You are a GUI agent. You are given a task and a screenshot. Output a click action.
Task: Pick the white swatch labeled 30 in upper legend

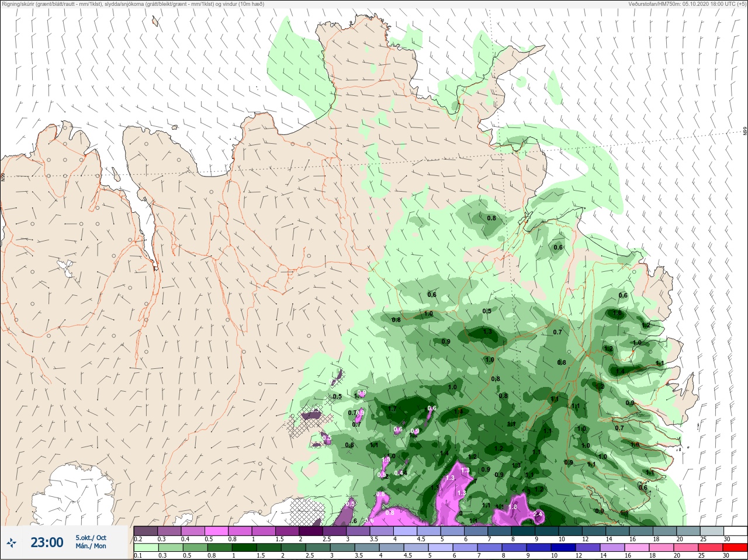[736, 531]
